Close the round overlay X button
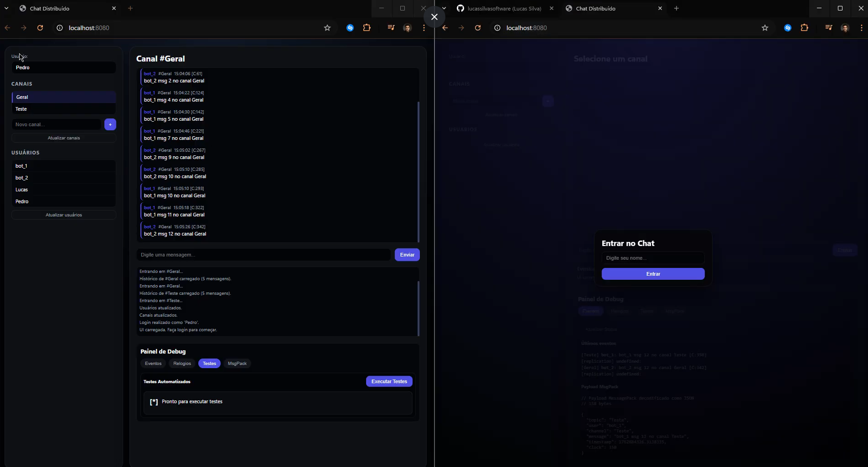 point(434,17)
